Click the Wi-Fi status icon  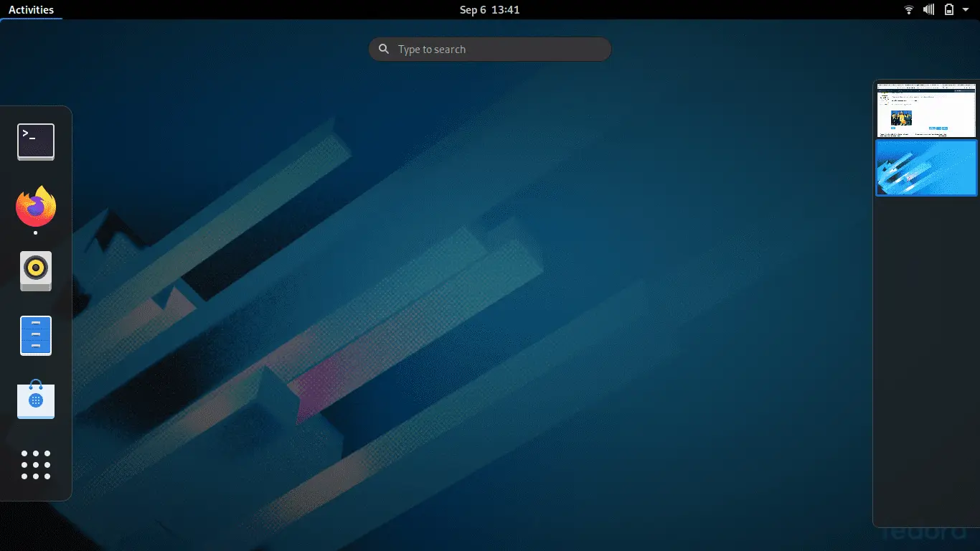pyautogui.click(x=908, y=9)
